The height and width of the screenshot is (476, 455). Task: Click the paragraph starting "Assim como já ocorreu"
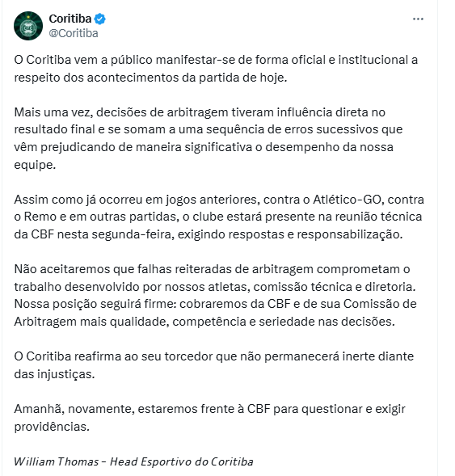coord(219,217)
